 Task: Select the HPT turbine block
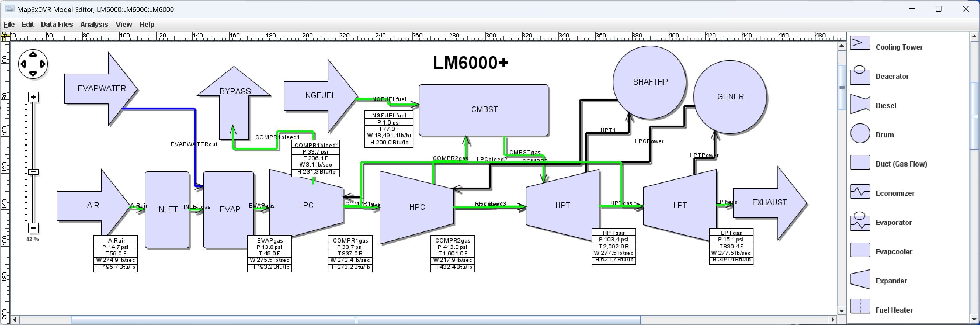pyautogui.click(x=563, y=205)
